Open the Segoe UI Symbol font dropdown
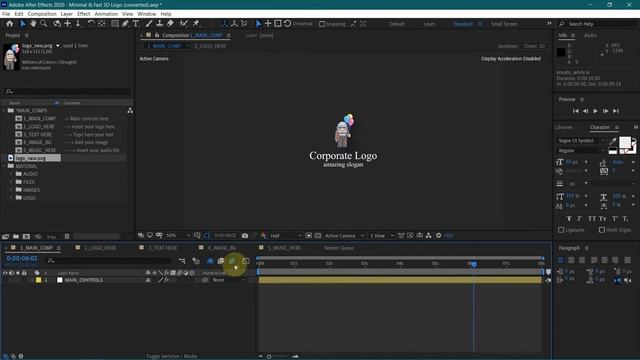Screen dimensions: 640x360 pyautogui.click(x=581, y=140)
